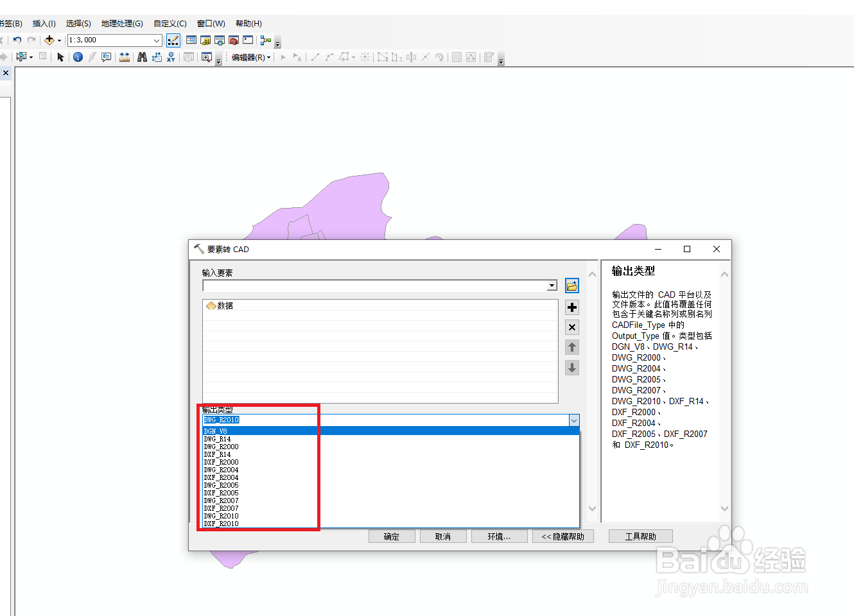Open the 地理处理(G) menu
The width and height of the screenshot is (854, 616).
pos(121,24)
